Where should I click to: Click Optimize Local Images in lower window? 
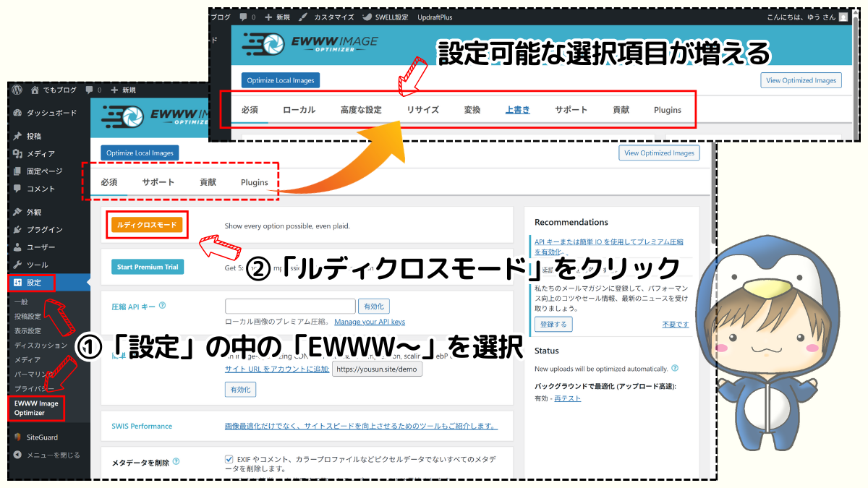pyautogui.click(x=140, y=153)
